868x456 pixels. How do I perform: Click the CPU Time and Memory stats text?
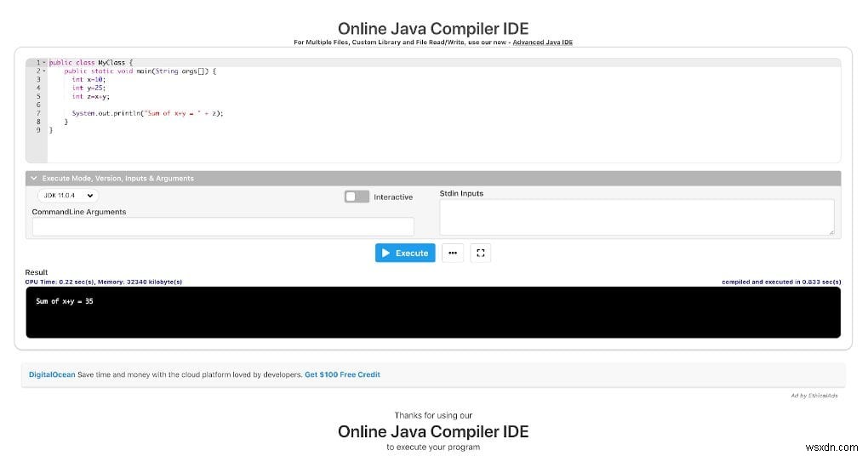point(104,282)
